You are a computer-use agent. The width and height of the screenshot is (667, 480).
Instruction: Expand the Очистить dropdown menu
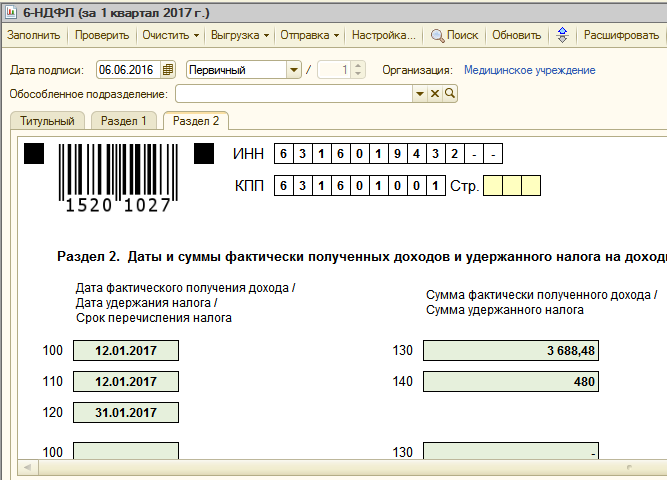[x=171, y=35]
